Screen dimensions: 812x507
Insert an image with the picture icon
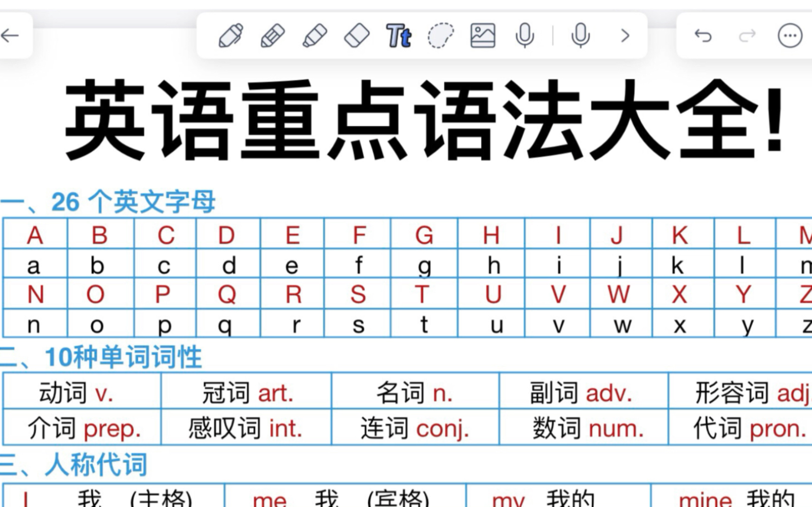point(483,36)
